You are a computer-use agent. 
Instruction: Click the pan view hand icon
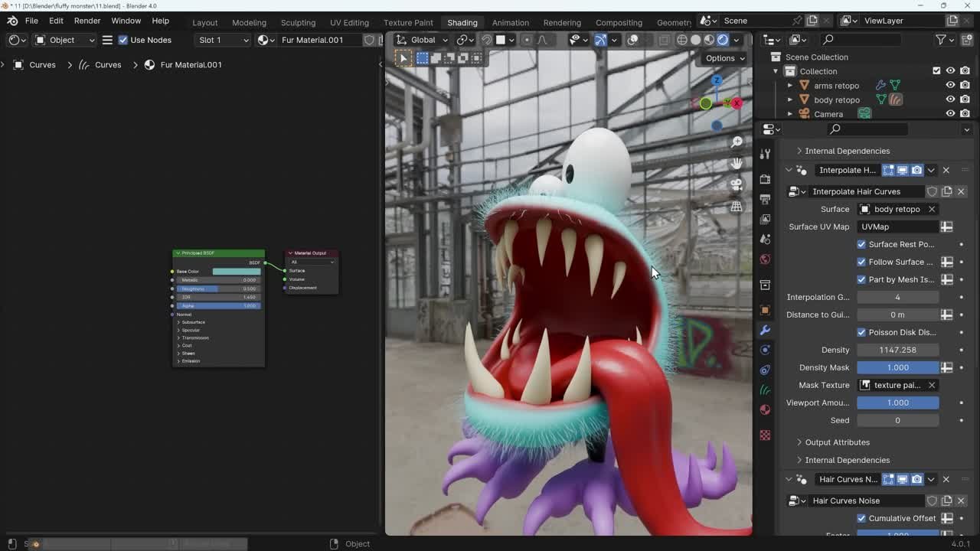pyautogui.click(x=737, y=163)
